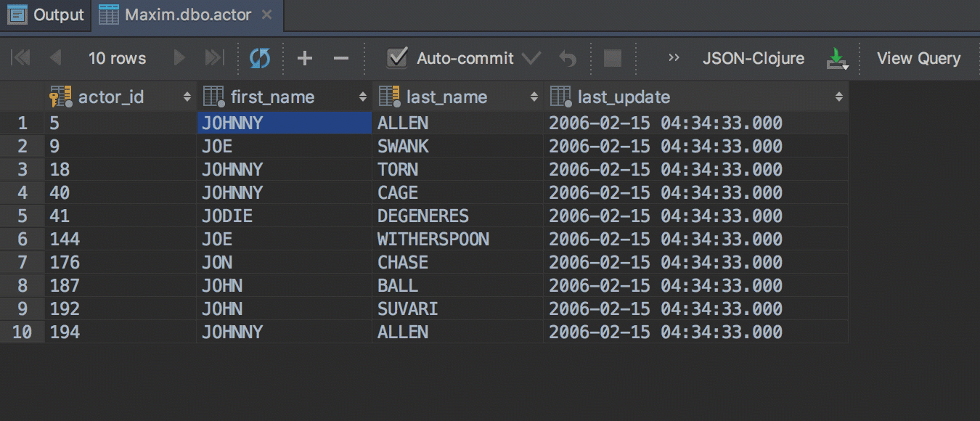Select the JON first name cell
This screenshot has height=421, width=980.
click(x=285, y=262)
